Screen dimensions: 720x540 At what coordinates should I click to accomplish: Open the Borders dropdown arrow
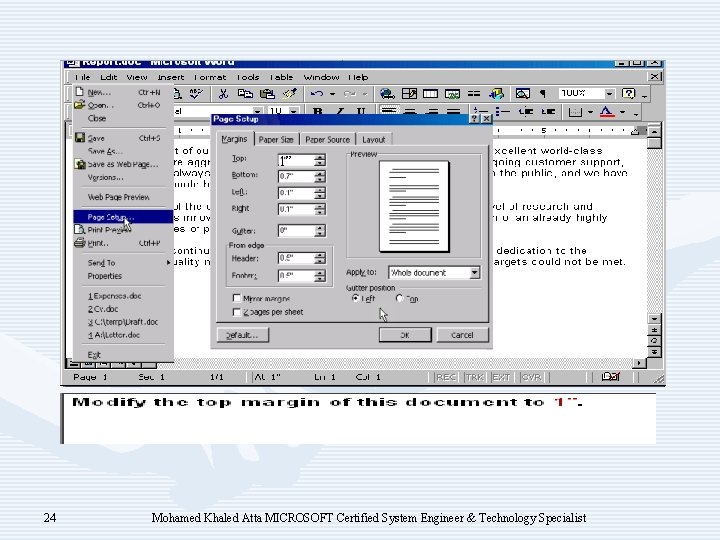click(590, 112)
